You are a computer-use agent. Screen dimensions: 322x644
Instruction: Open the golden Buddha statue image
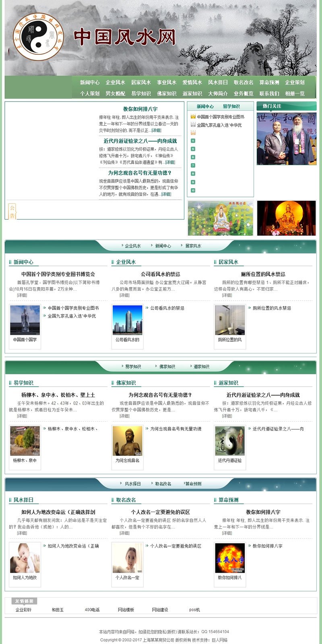(x=287, y=218)
